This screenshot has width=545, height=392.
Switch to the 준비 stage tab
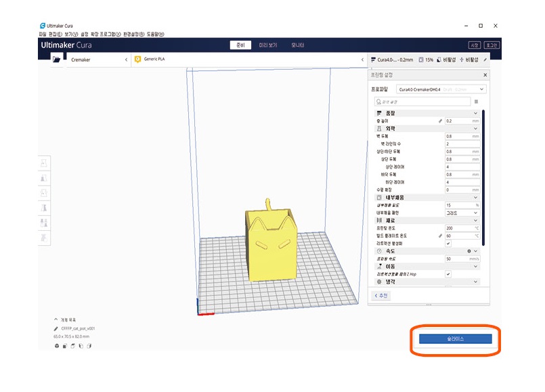coord(240,45)
